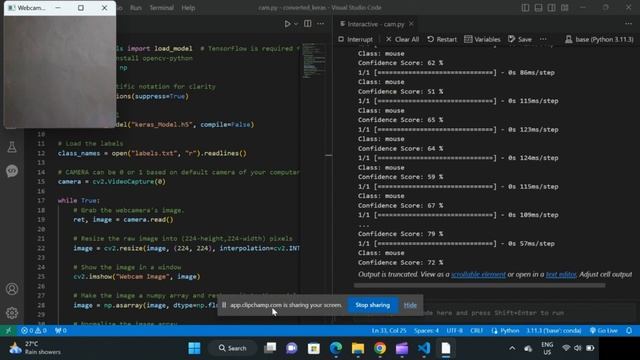Customize layout icon in title bar
Image resolution: width=640 pixels, height=360 pixels.
(564, 8)
